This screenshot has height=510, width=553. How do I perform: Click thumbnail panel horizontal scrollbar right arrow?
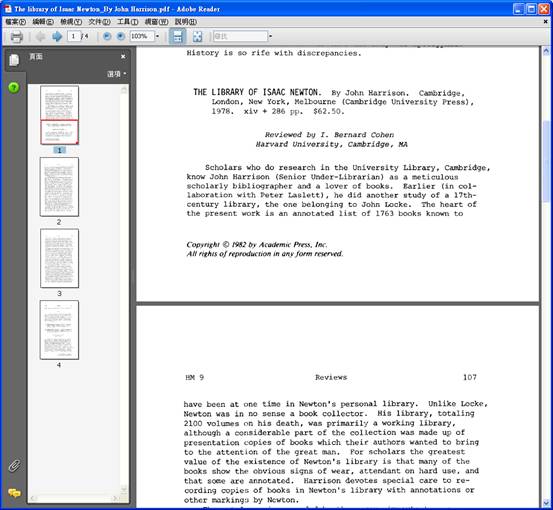pyautogui.click(x=115, y=498)
